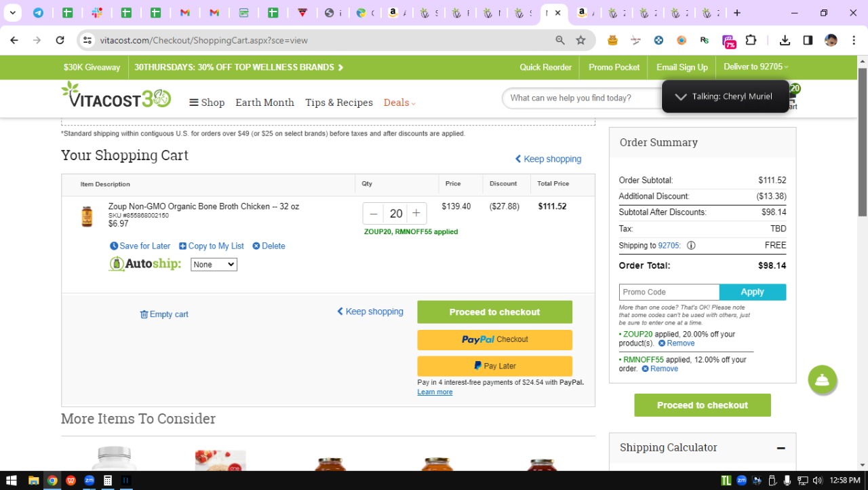
Task: Open the Shop hamburger menu
Action: pos(207,102)
